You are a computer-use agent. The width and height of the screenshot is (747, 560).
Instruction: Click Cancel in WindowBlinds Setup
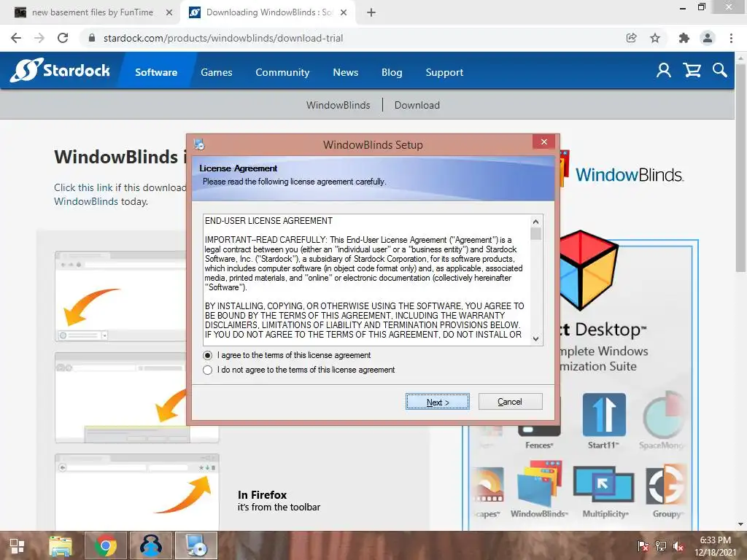point(510,402)
